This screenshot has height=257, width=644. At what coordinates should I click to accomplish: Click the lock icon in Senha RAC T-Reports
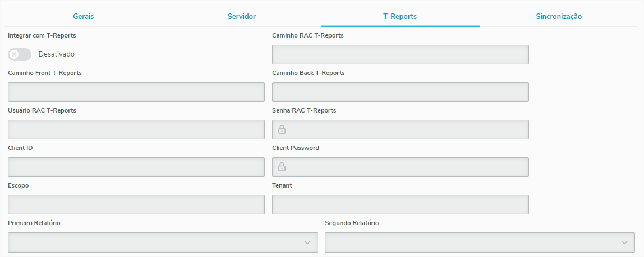click(x=282, y=129)
